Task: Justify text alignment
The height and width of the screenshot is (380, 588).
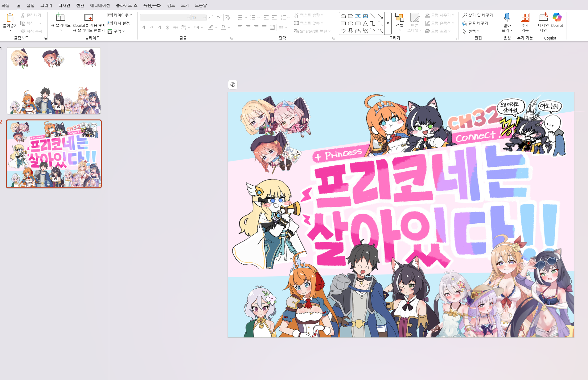Action: 264,27
